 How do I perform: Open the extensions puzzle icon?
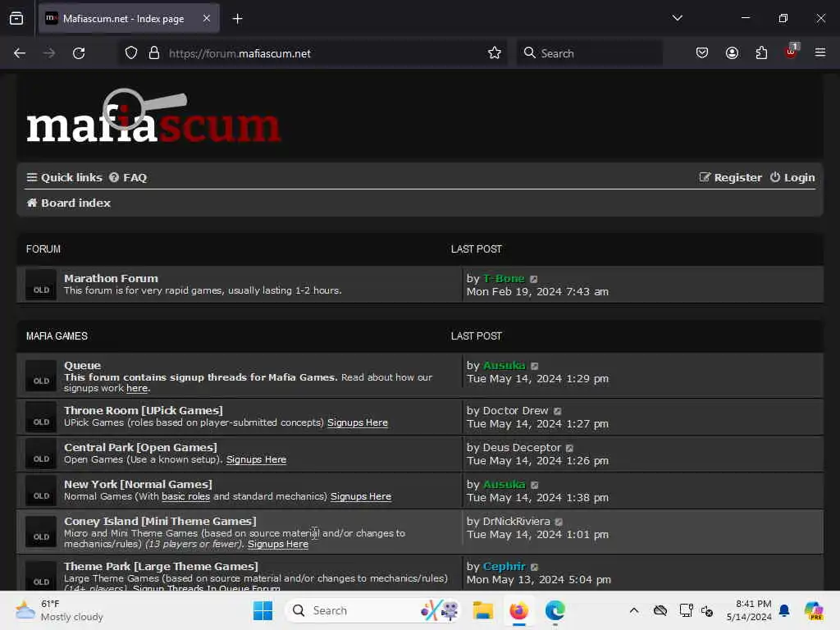click(x=761, y=53)
